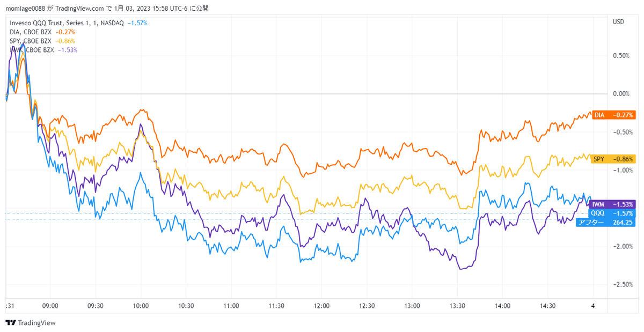The width and height of the screenshot is (644, 332).
Task: Click the 10:30 time axis label
Action: [x=186, y=306]
